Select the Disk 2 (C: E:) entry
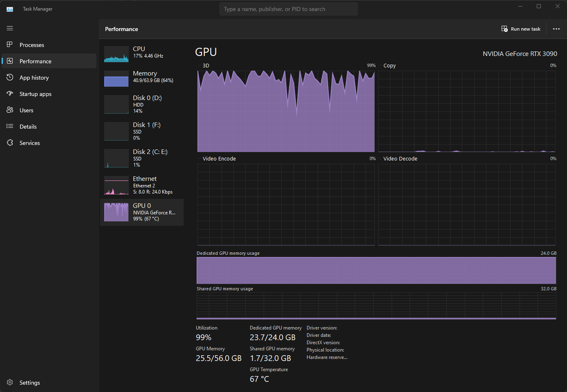567x392 pixels. click(142, 158)
